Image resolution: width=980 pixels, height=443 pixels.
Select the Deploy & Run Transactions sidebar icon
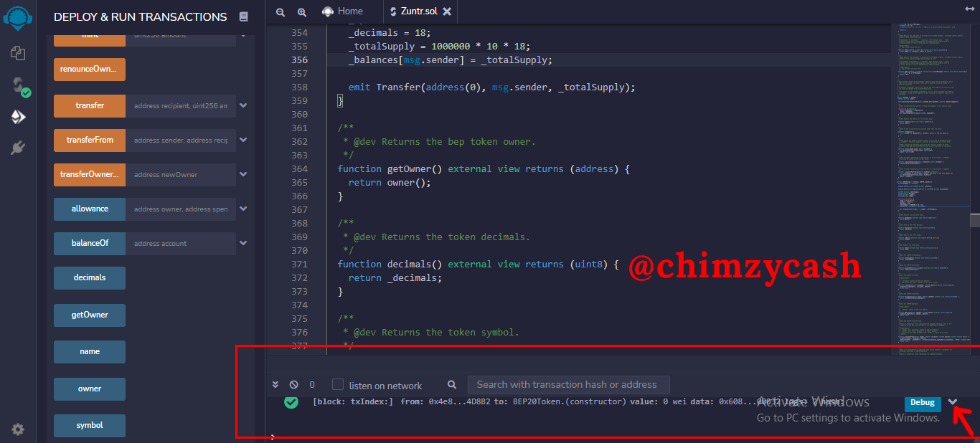pos(18,117)
